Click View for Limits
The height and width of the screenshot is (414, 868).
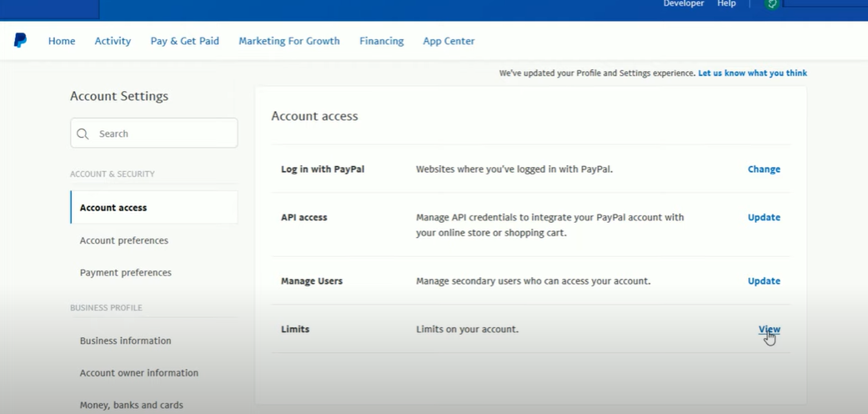[x=769, y=329]
